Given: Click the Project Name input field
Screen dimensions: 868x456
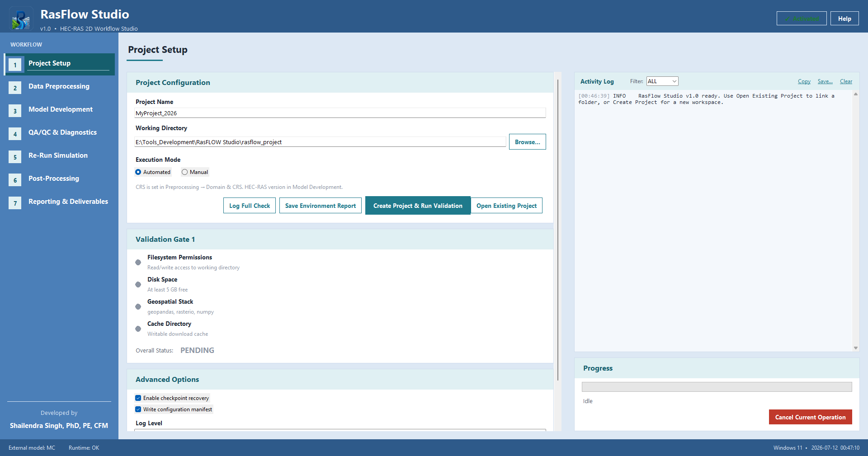Looking at the screenshot, I should (340, 113).
